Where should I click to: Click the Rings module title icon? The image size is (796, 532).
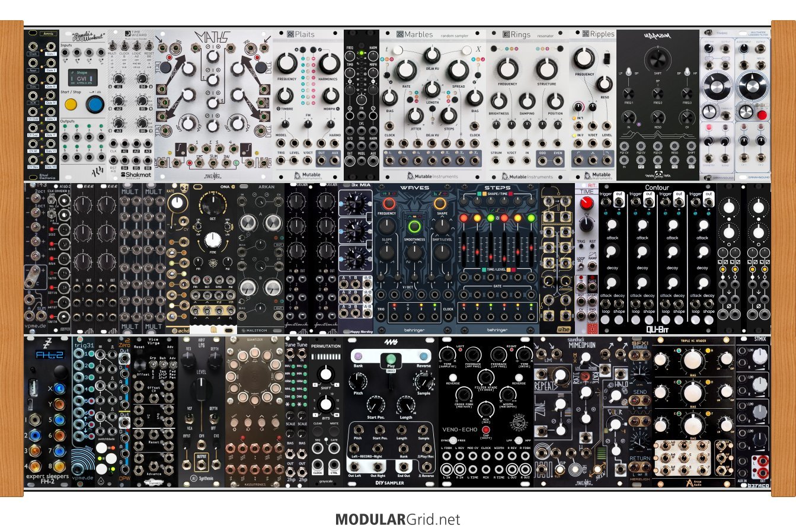point(506,34)
